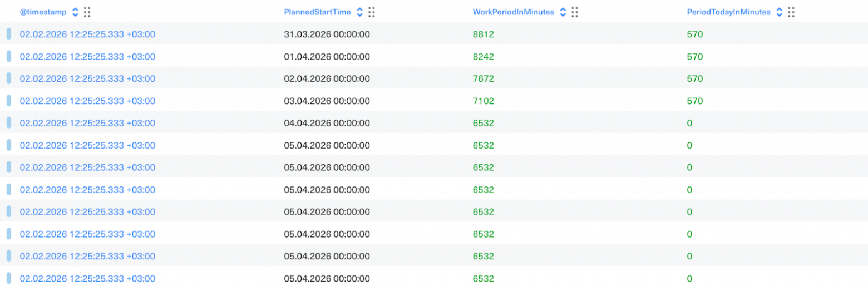
Task: Open the timestamp link in the 31.03.2026 row
Action: pos(87,34)
